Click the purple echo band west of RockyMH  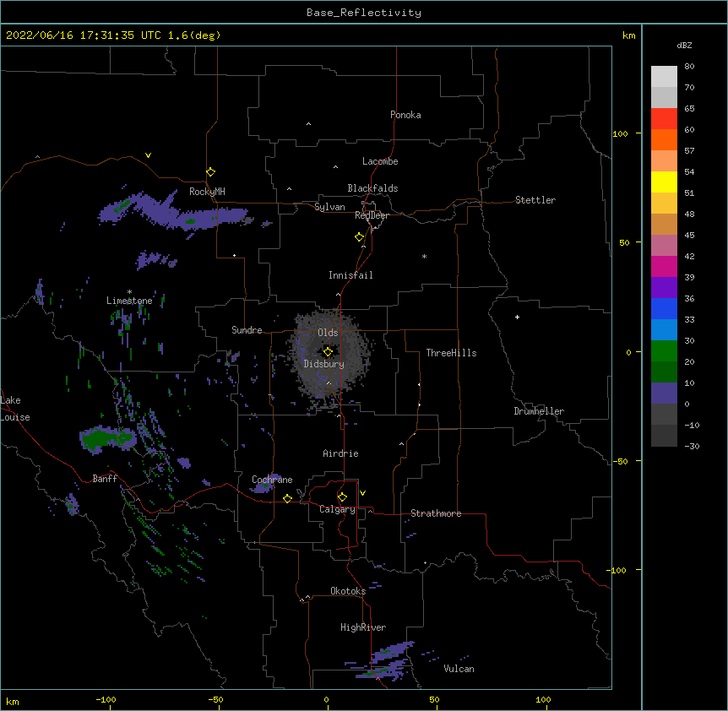coord(171,212)
